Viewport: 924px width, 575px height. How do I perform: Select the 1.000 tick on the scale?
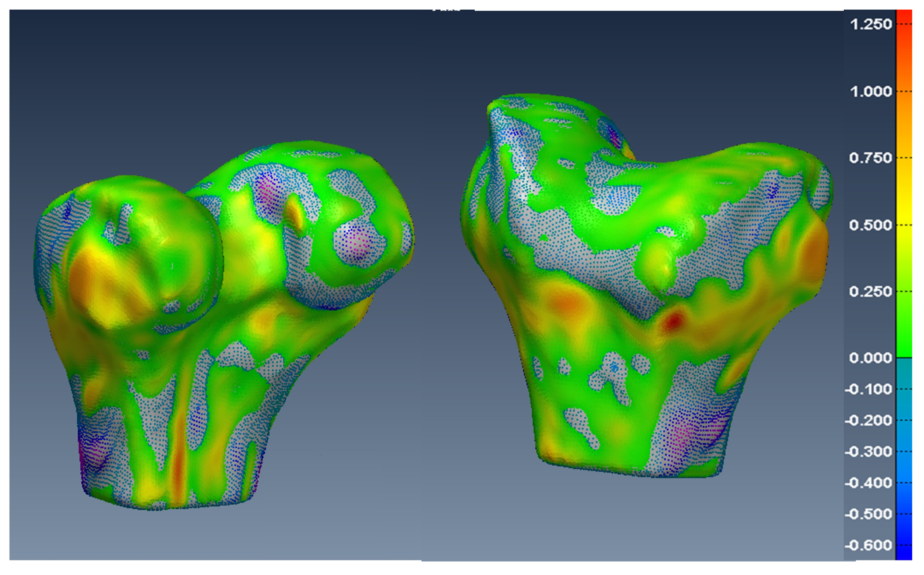[x=871, y=91]
